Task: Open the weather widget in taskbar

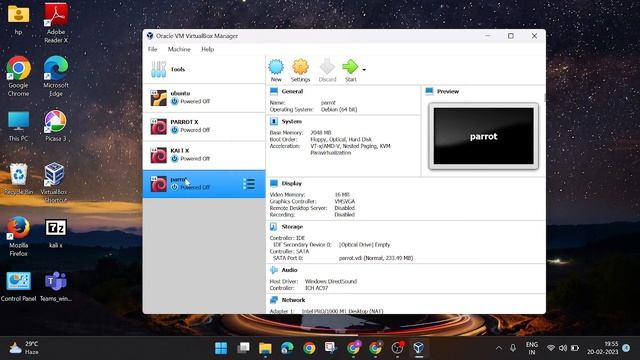Action: coord(24,348)
